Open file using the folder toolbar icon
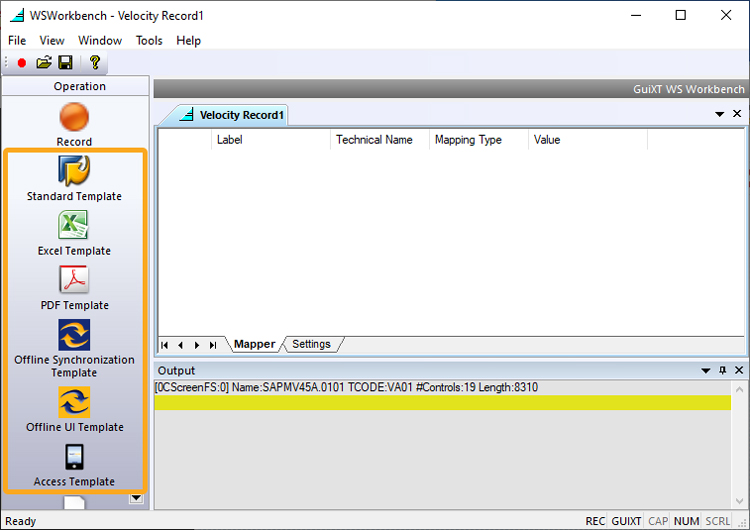Viewport: 750px width, 530px height. point(44,62)
